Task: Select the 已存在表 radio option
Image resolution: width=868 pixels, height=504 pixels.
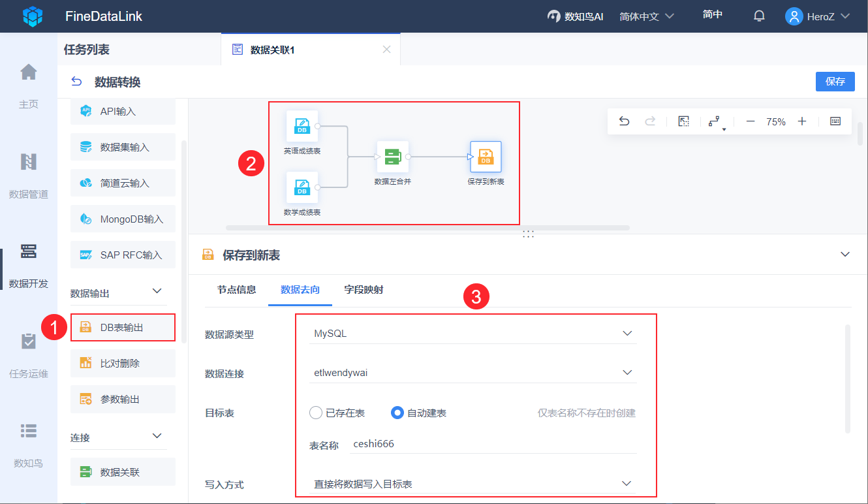Action: pyautogui.click(x=316, y=413)
